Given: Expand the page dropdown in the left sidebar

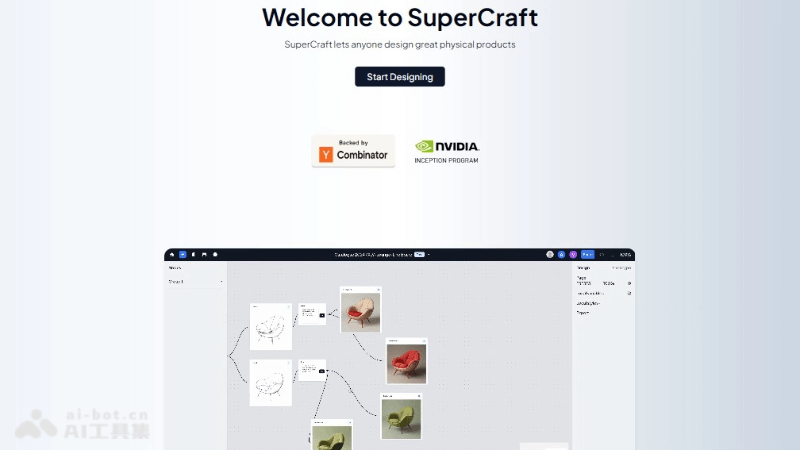Looking at the screenshot, I should [x=221, y=282].
